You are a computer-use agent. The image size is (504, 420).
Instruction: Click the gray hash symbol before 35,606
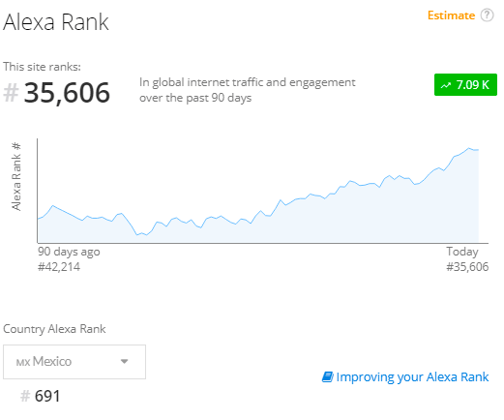tap(11, 93)
